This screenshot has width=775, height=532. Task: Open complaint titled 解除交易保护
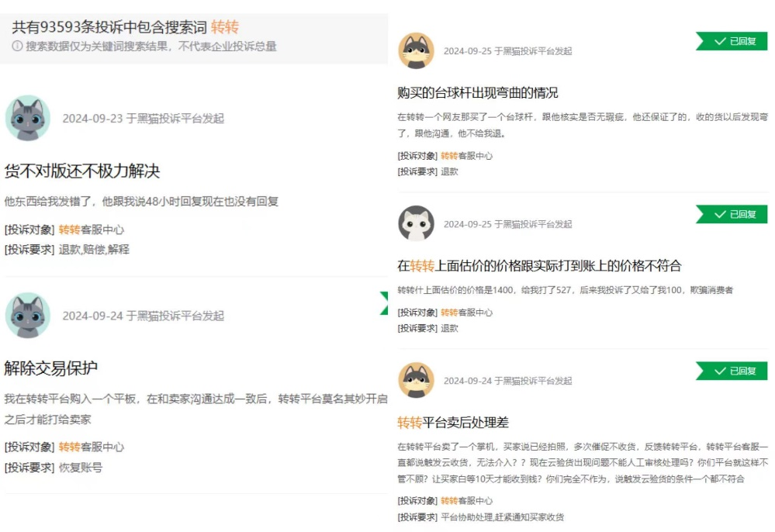click(51, 368)
